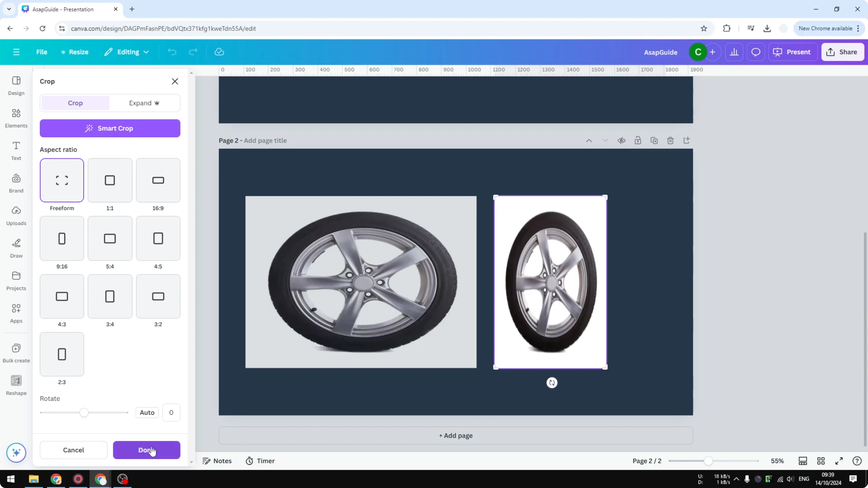This screenshot has width=868, height=488.
Task: Open the Design panel in the sidebar
Action: (16, 86)
